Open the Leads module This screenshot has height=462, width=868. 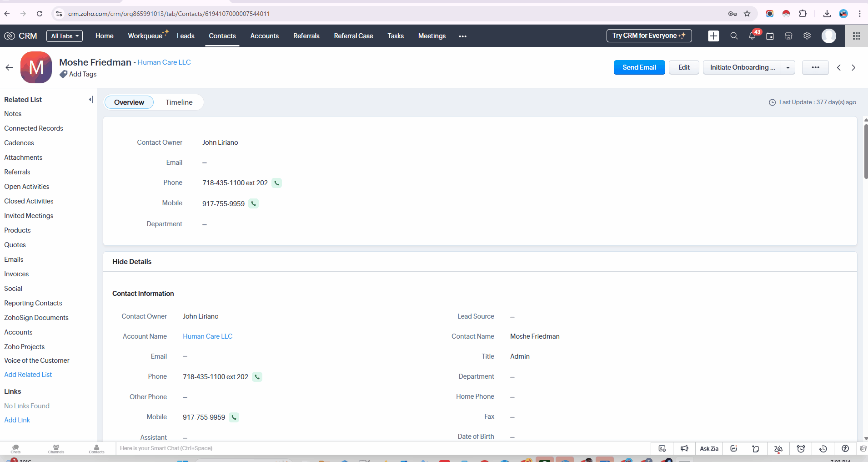point(186,36)
